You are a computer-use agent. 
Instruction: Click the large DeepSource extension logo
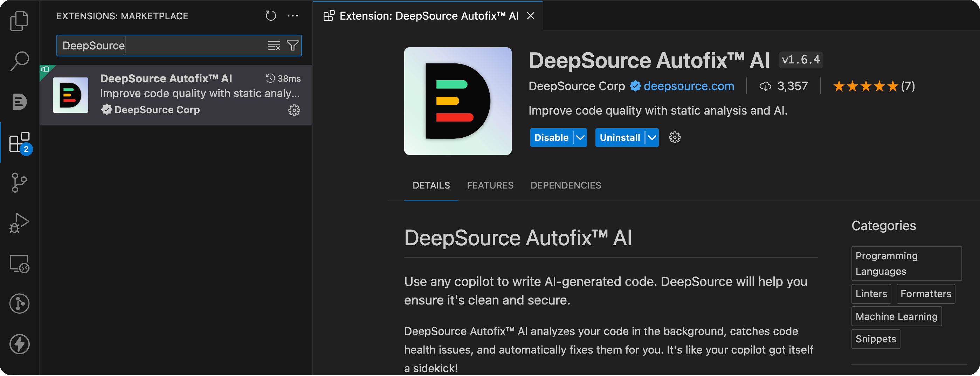(x=458, y=101)
